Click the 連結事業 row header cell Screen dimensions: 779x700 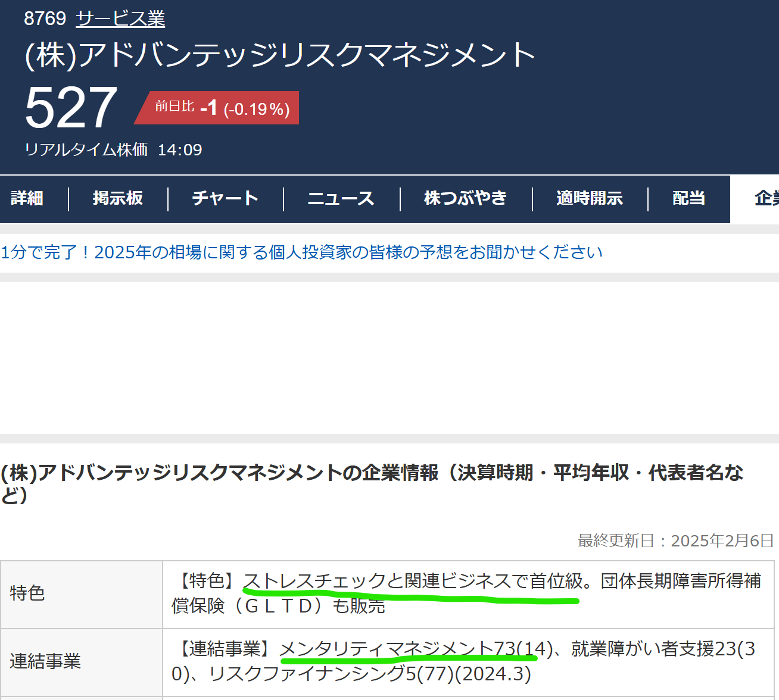82,662
